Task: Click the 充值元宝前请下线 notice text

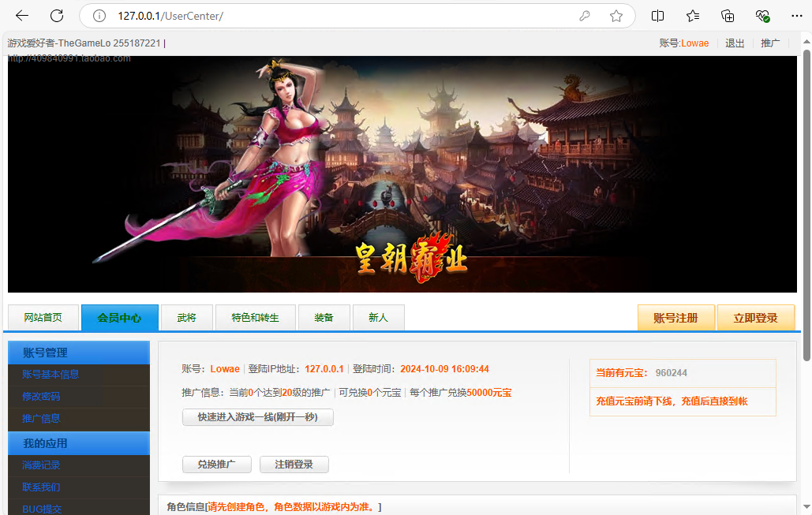Action: pos(672,401)
